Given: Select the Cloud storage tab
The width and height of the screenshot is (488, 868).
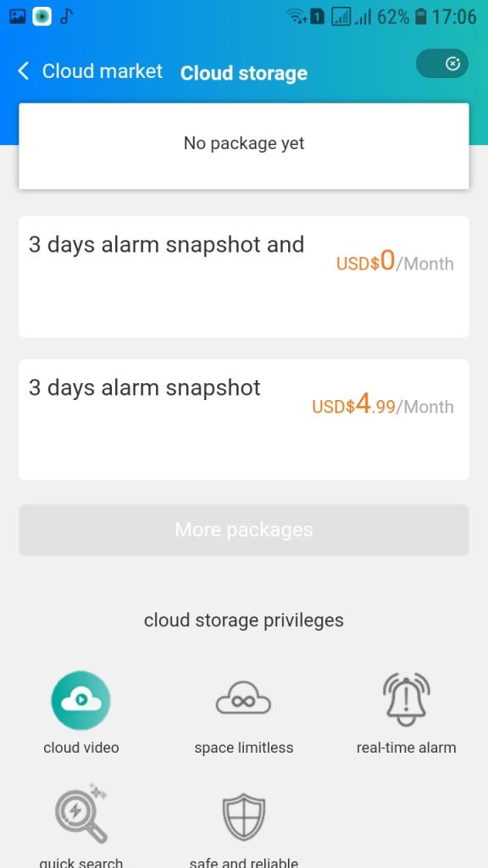Looking at the screenshot, I should click(x=244, y=73).
